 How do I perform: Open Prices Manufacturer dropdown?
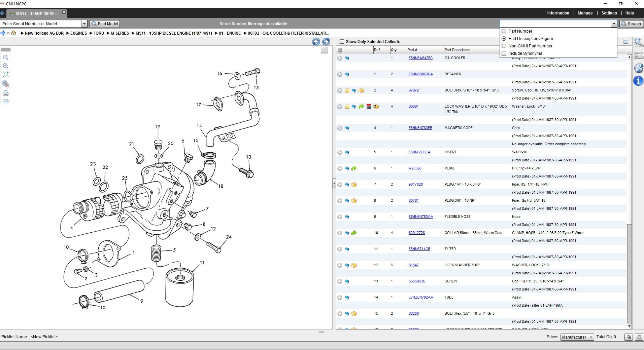click(591, 337)
